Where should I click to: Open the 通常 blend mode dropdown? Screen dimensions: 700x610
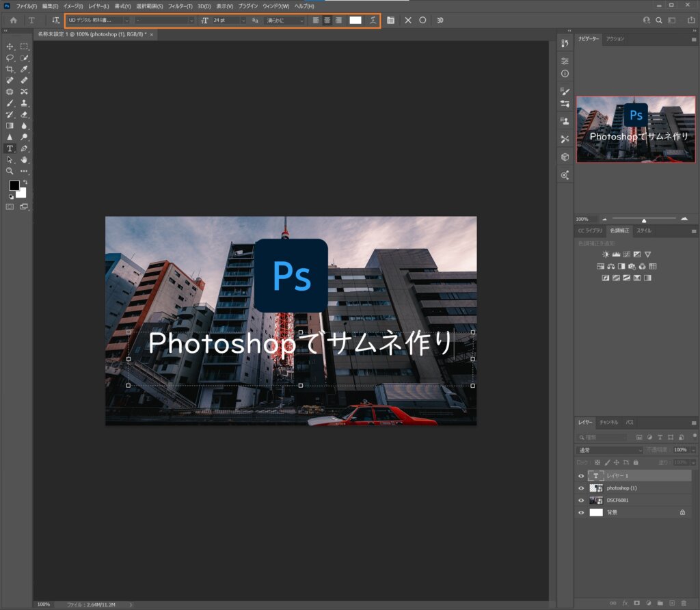(x=610, y=450)
